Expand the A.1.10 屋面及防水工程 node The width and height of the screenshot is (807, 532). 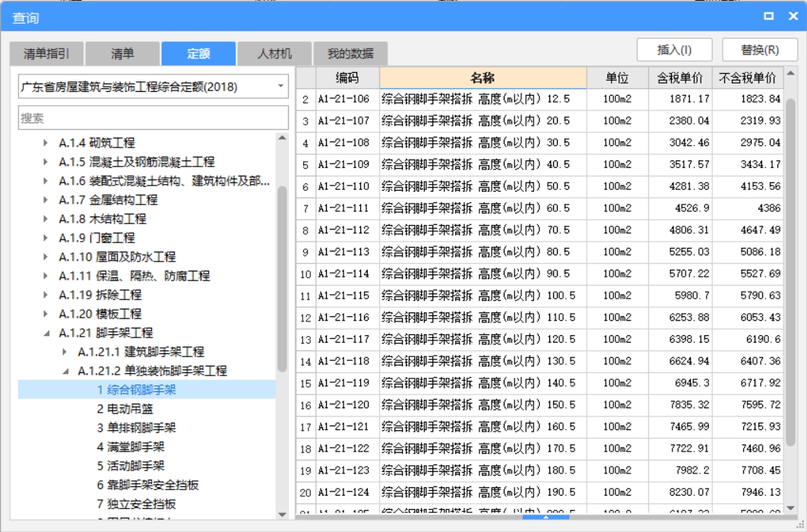[x=46, y=257]
